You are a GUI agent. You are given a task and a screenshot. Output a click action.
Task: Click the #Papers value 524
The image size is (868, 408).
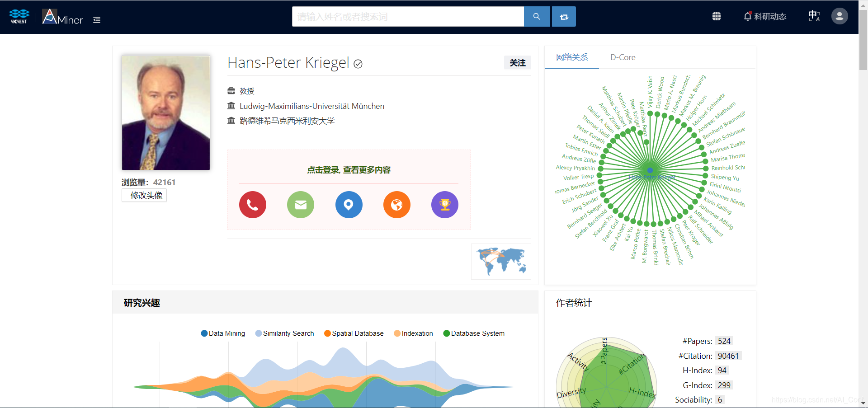724,341
